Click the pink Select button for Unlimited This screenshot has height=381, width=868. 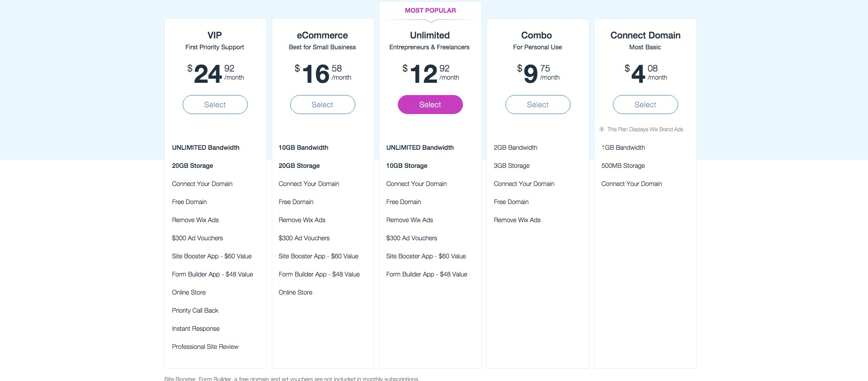(429, 105)
